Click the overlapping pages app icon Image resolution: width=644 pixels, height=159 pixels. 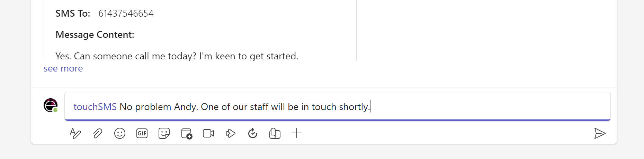click(x=275, y=133)
